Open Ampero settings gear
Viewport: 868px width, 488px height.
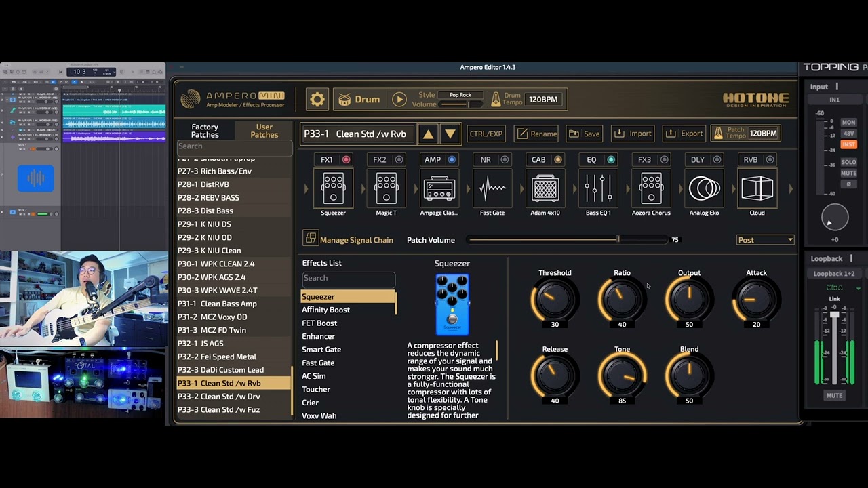coord(317,100)
